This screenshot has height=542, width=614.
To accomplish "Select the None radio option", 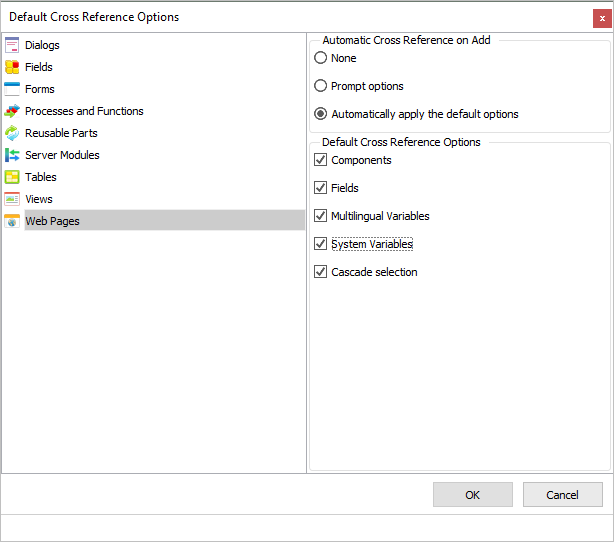I will click(321, 58).
